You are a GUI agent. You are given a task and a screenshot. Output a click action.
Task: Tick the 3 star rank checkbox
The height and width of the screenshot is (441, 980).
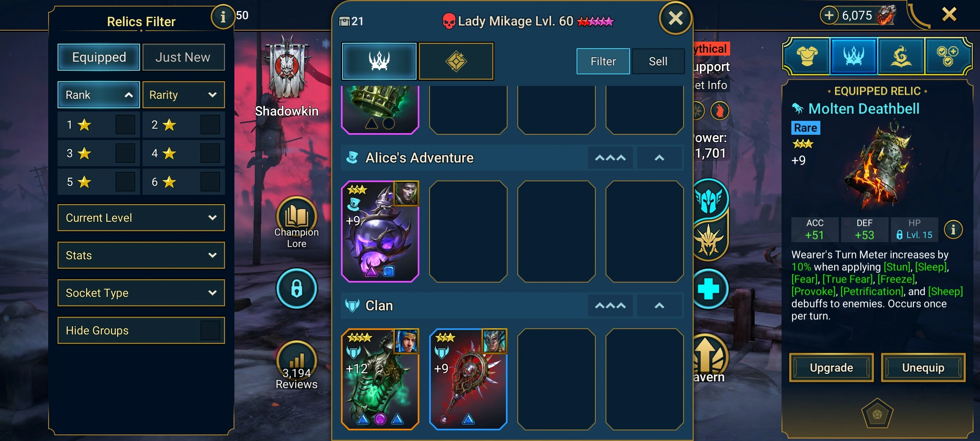(125, 153)
